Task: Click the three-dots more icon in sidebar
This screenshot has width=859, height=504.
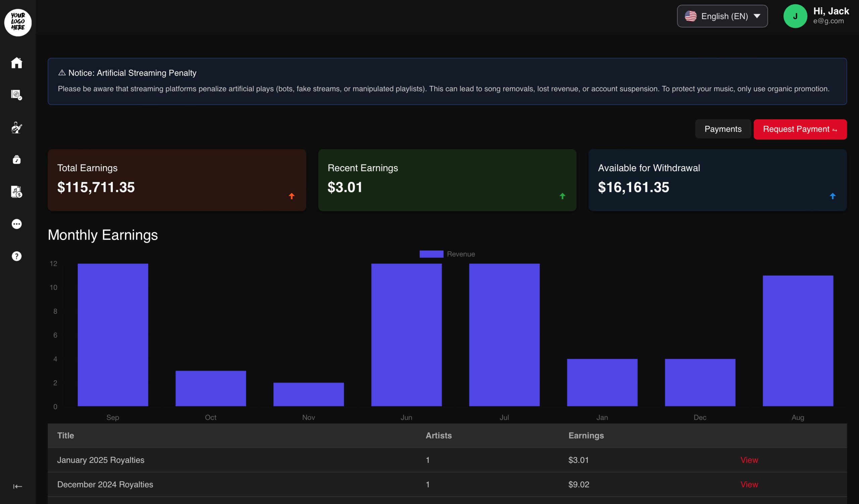Action: 16,224
